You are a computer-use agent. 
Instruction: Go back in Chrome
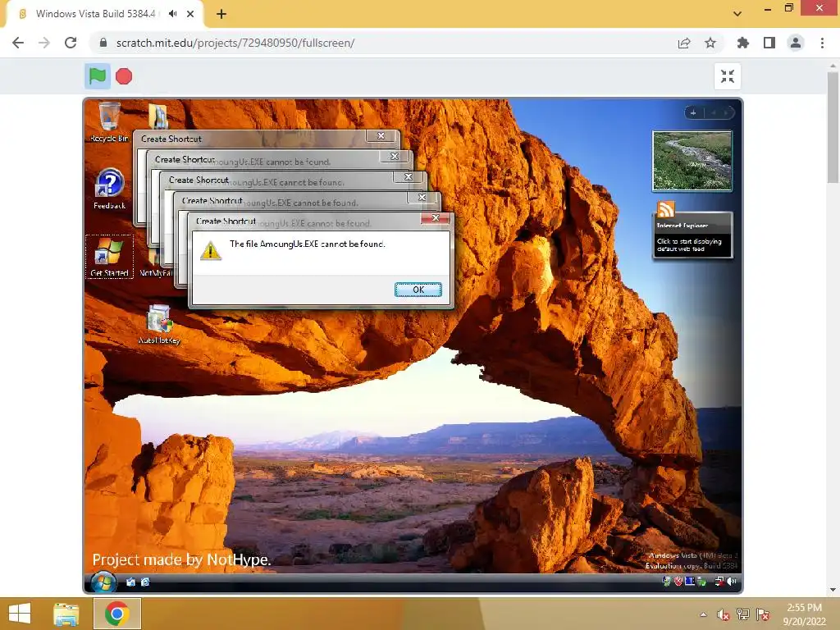click(x=18, y=43)
